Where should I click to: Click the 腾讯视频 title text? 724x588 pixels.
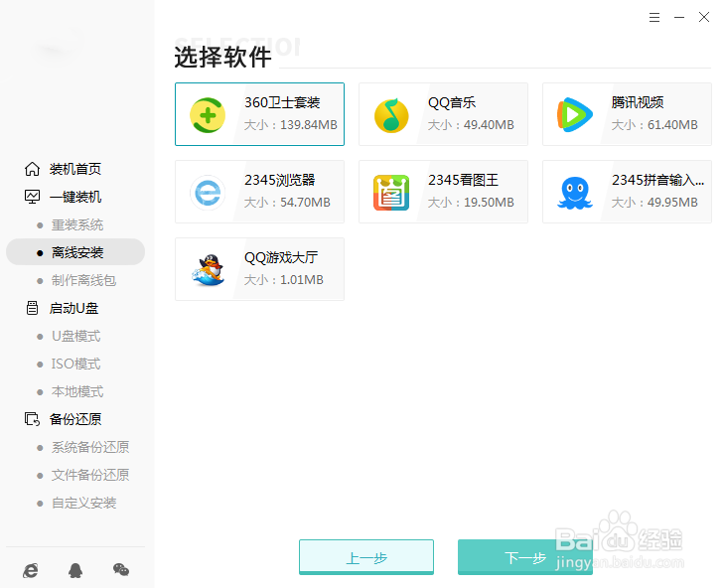pyautogui.click(x=638, y=102)
